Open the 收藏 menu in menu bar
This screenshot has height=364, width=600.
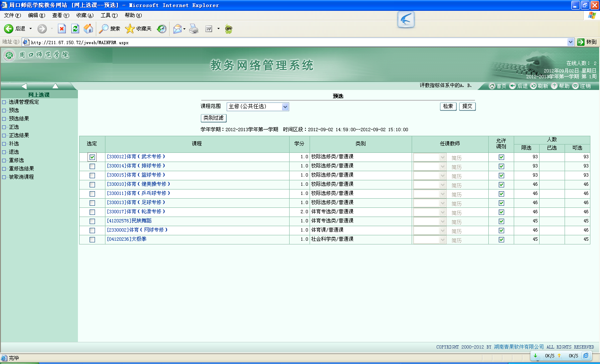pyautogui.click(x=85, y=15)
